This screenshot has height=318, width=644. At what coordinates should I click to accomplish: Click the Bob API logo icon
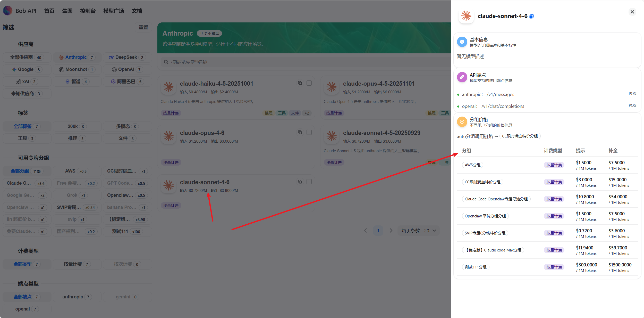[8, 11]
